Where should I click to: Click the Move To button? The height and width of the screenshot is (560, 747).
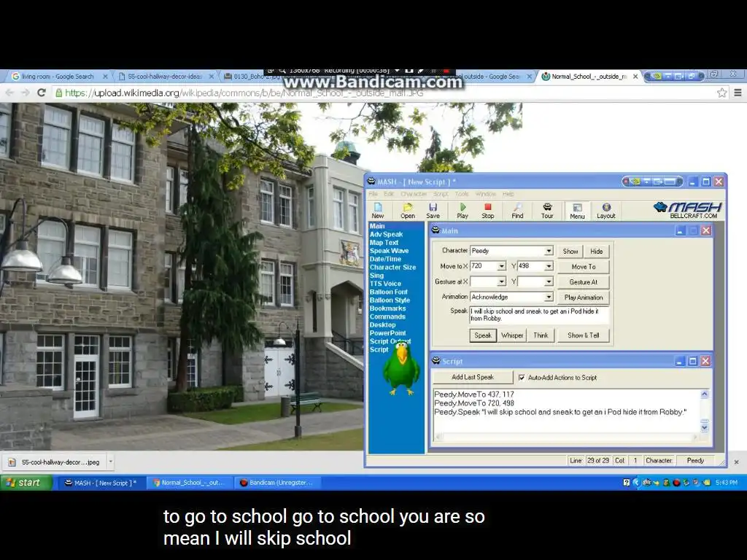coord(583,267)
